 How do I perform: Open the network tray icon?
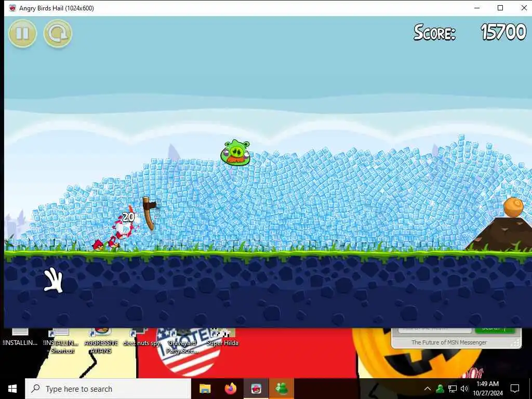(453, 389)
